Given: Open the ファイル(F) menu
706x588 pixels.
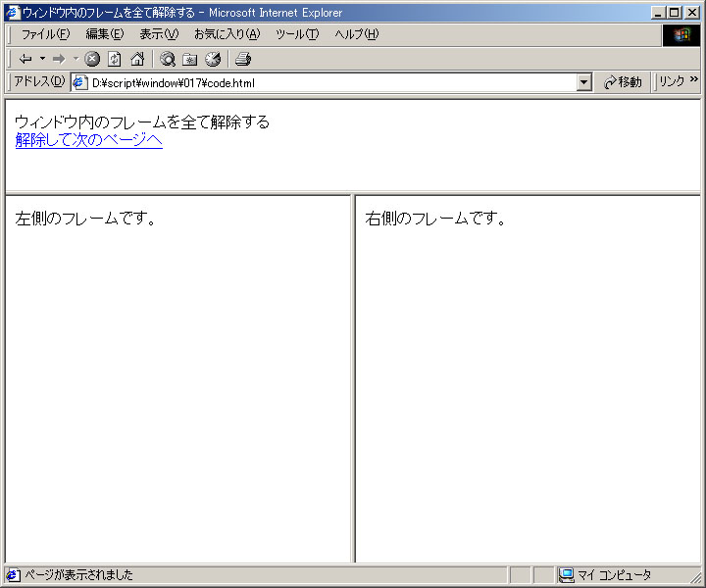Looking at the screenshot, I should tap(45, 34).
